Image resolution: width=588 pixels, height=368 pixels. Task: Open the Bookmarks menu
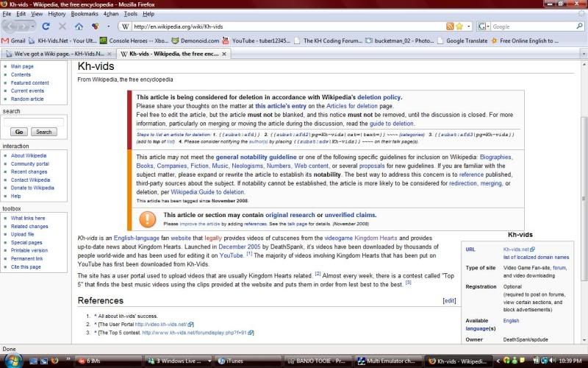[x=85, y=14]
